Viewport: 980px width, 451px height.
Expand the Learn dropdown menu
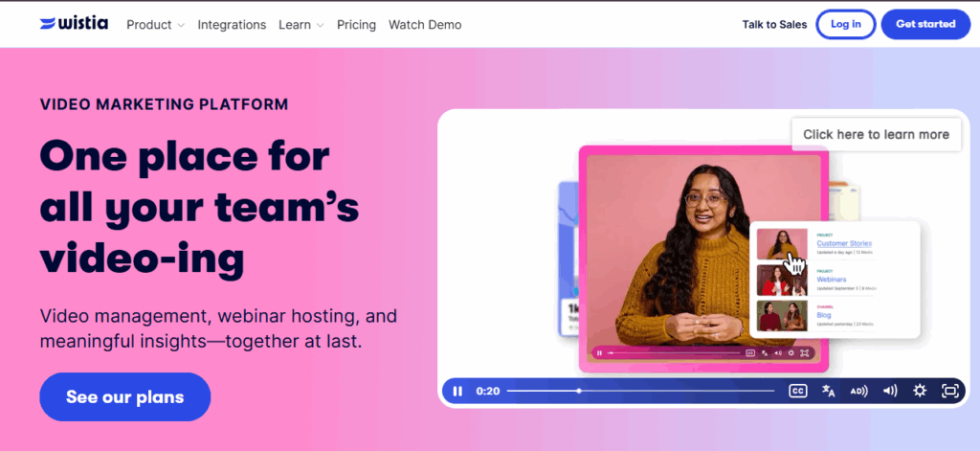[301, 25]
